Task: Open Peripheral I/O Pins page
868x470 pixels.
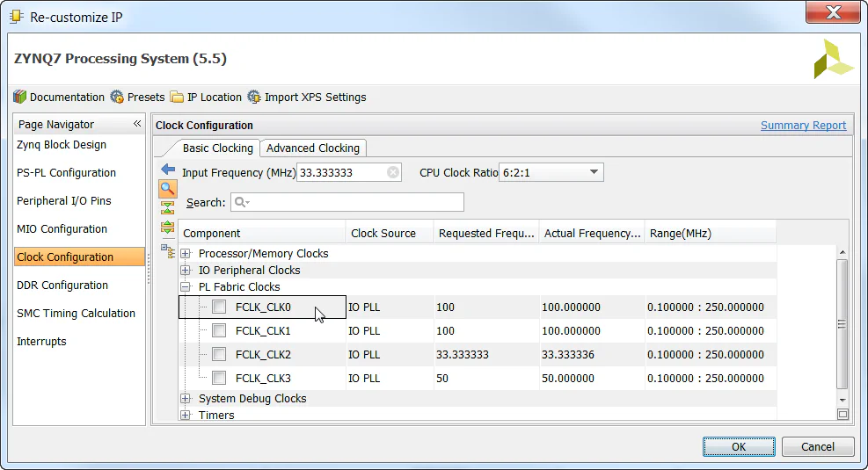Action: click(x=63, y=200)
